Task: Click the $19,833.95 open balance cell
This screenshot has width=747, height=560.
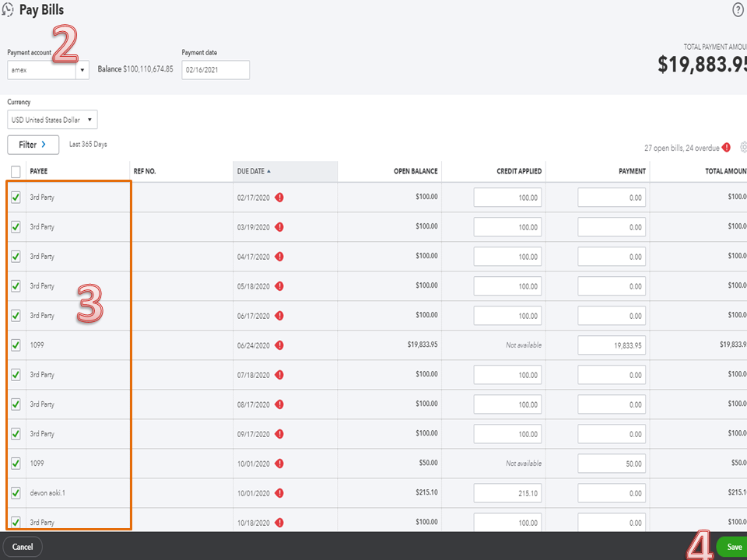Action: pos(422,345)
